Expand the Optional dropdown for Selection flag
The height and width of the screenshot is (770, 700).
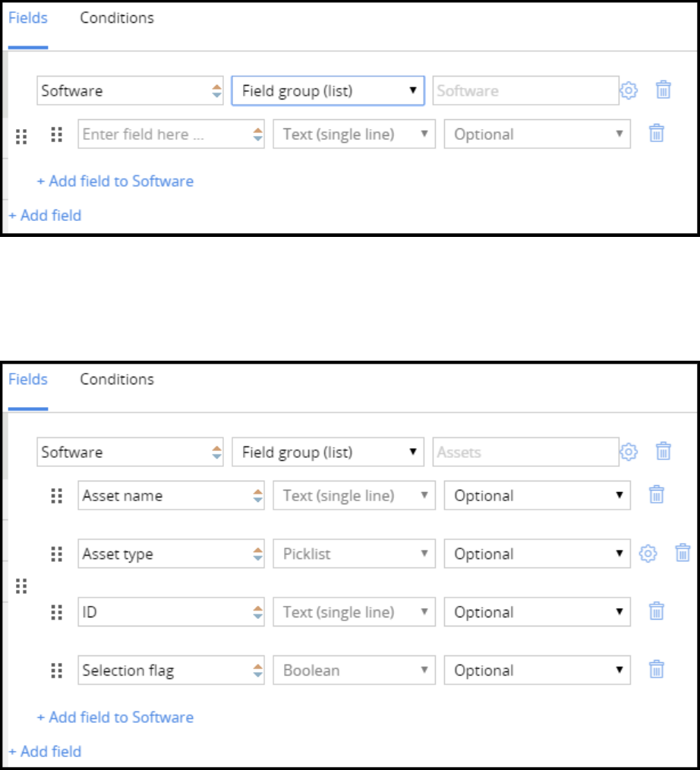(x=537, y=671)
